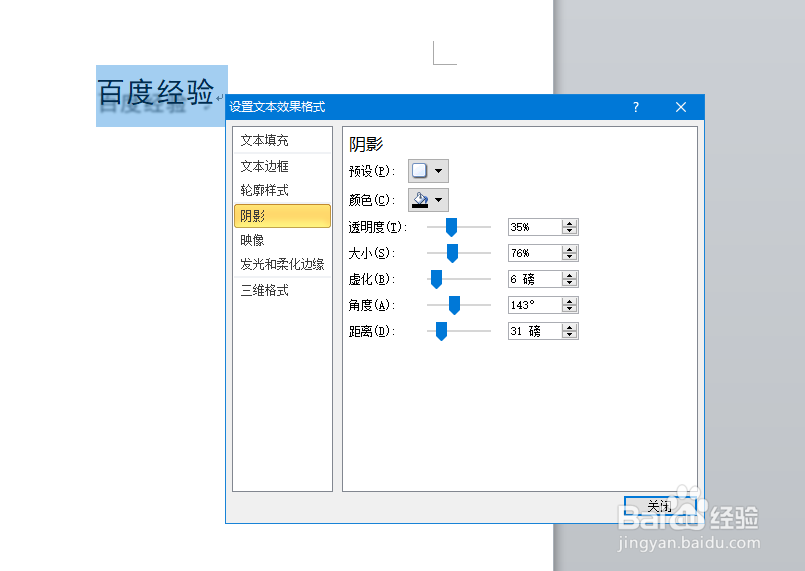Screen dimensions: 805x571
Task: Click the 百度经验 text in the document
Action: click(x=156, y=92)
